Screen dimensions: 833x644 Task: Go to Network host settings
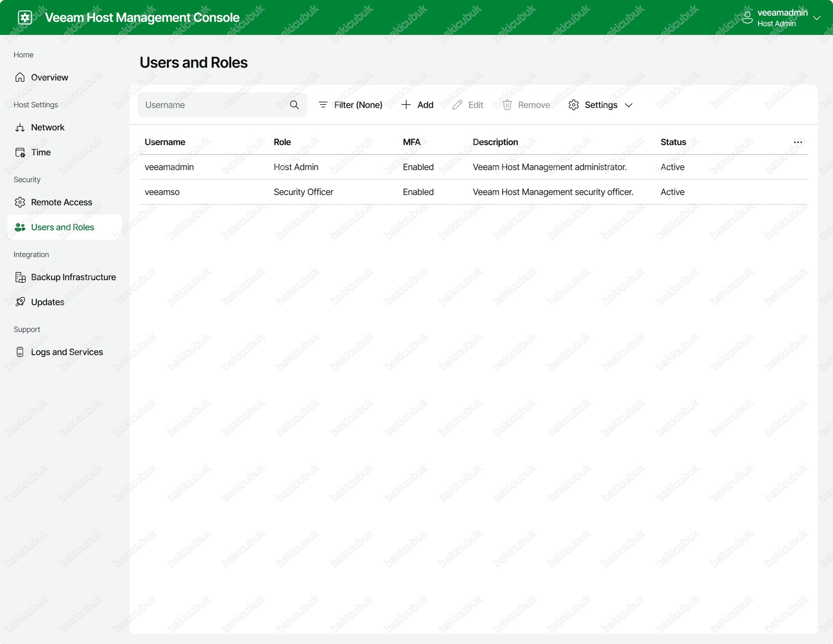point(47,128)
